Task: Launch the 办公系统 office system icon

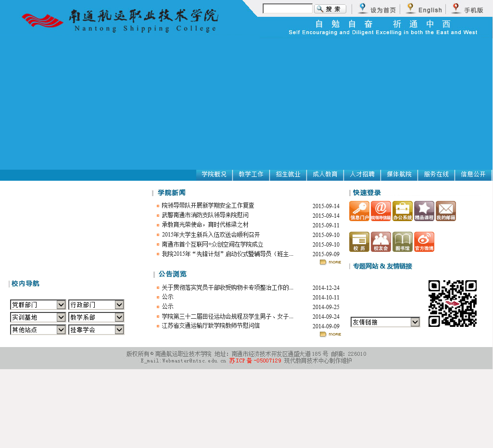Action: click(403, 211)
